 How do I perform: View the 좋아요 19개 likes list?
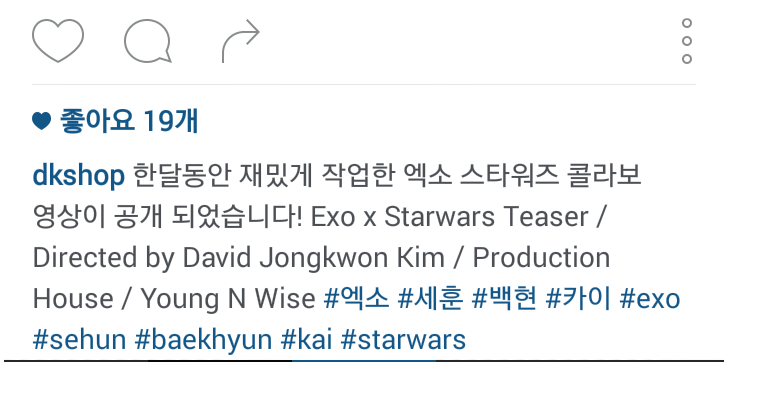(129, 121)
